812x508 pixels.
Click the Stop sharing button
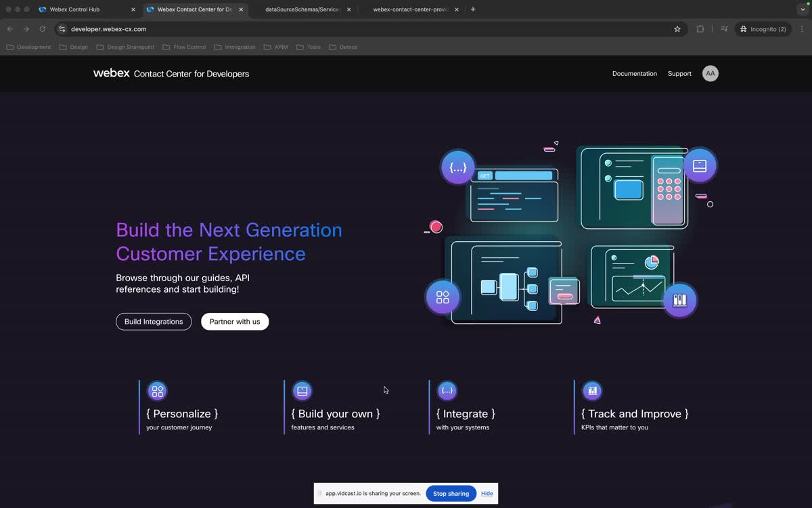(x=451, y=494)
